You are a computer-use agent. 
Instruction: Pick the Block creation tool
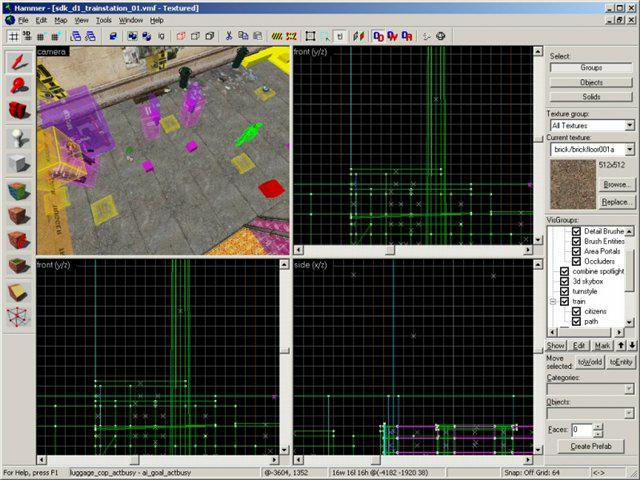coord(17,163)
